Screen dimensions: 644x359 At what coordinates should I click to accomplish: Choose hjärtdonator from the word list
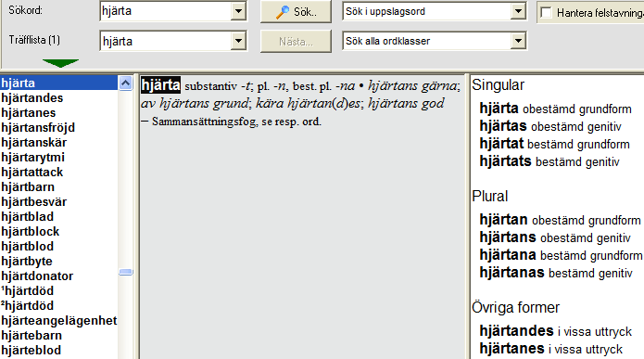pos(37,276)
